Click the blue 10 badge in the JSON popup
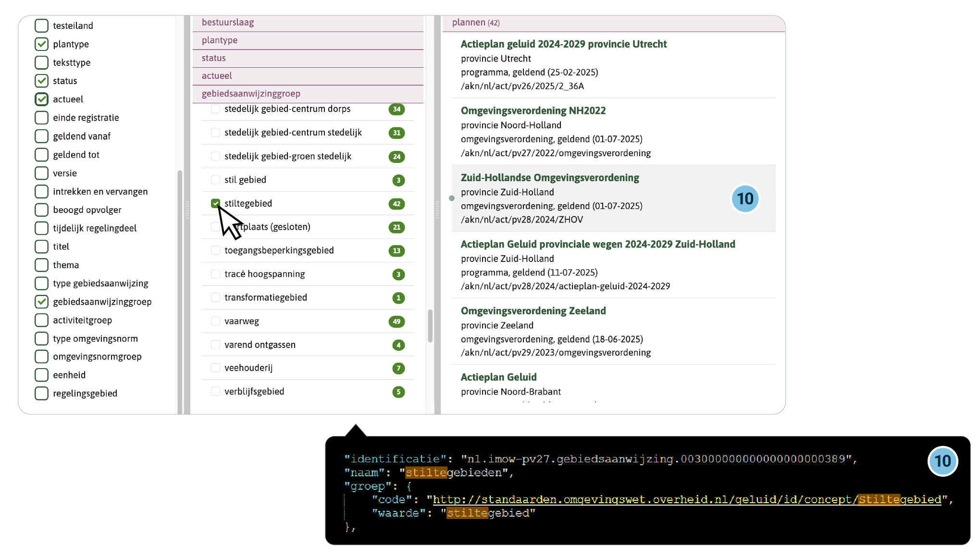This screenshot has width=980, height=557. (942, 461)
